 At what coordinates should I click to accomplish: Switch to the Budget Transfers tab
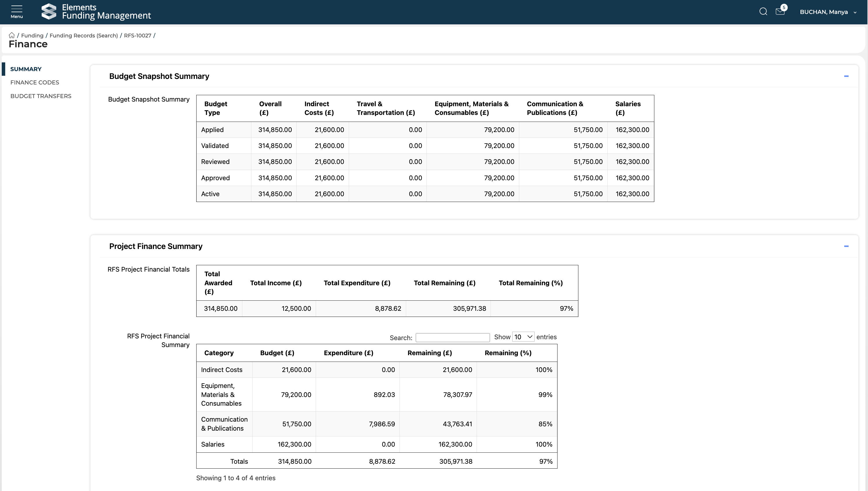tap(41, 96)
